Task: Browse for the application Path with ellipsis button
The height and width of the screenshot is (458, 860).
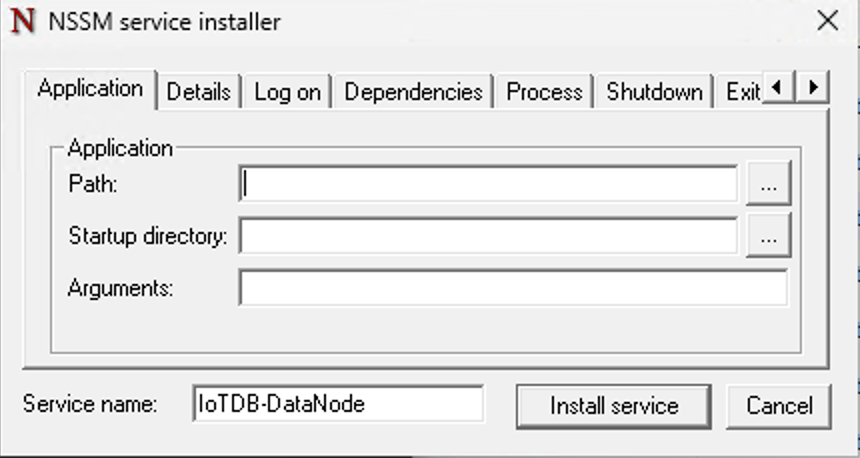Action: (x=768, y=185)
